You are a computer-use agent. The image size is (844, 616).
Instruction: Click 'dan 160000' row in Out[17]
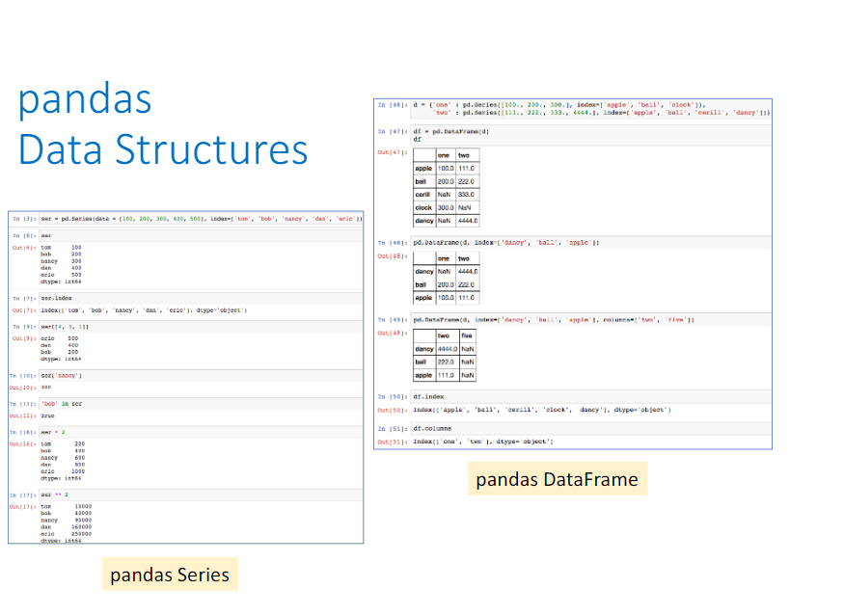[66, 527]
